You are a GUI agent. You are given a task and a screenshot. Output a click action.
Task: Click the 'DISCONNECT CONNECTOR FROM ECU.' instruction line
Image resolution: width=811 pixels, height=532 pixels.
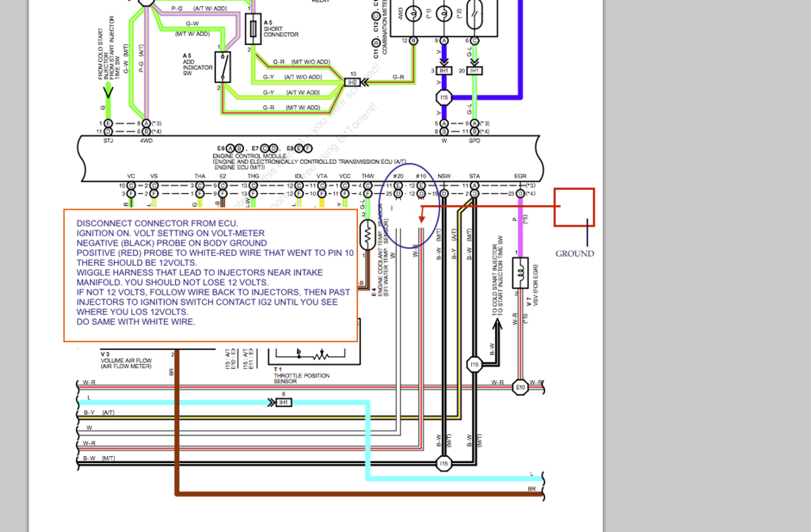point(158,223)
